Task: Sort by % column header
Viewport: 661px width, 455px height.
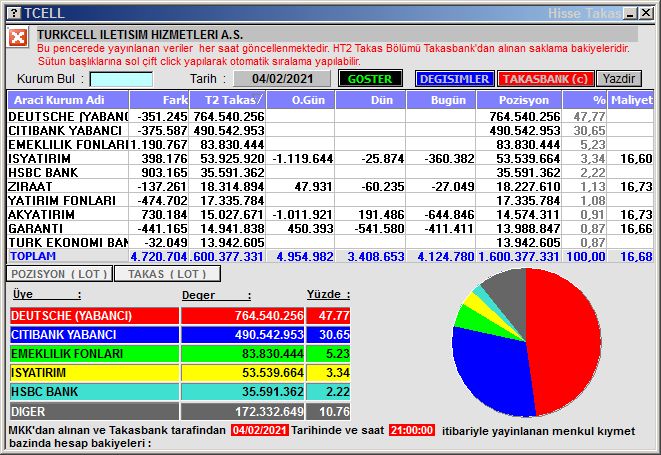Action: point(585,100)
